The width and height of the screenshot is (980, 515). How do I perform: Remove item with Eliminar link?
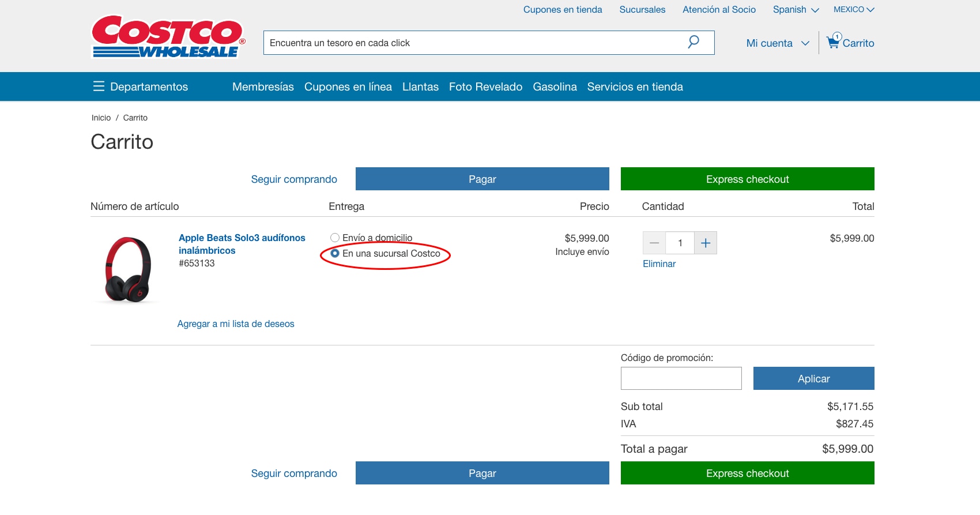click(659, 264)
